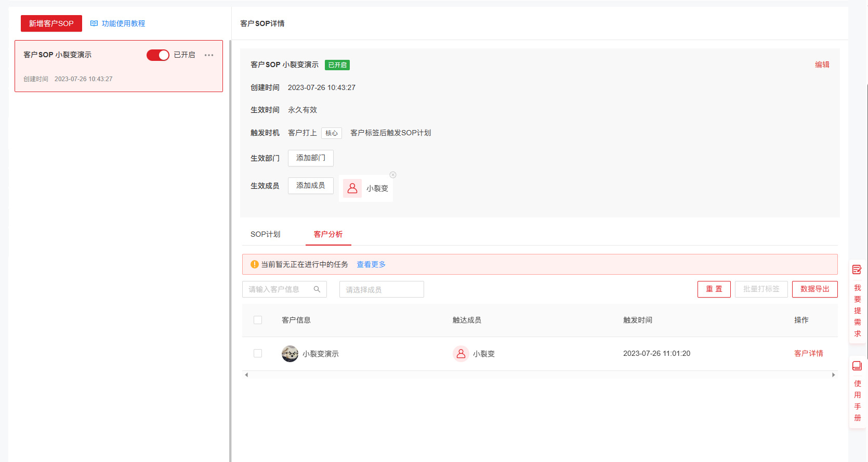This screenshot has height=462, width=868.
Task: Check the select-all checkbox in table header
Action: [x=258, y=320]
